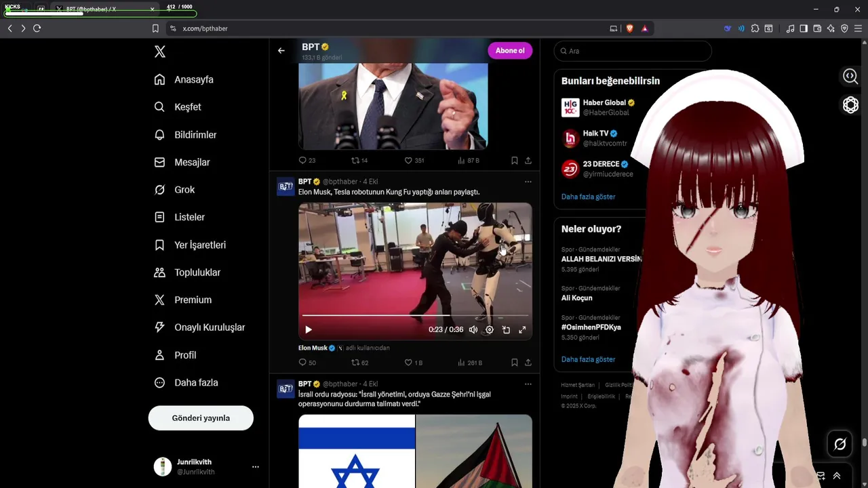Open Brave Shields lion icon
868x488 pixels.
(x=629, y=28)
